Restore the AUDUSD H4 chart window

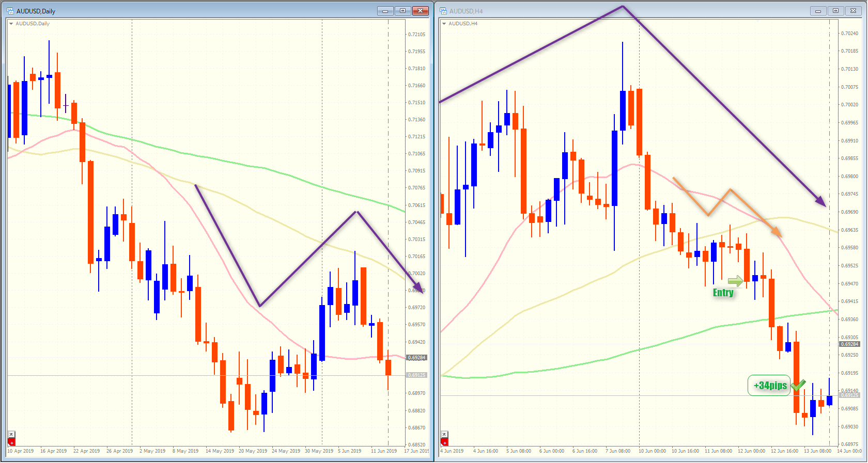click(x=835, y=11)
